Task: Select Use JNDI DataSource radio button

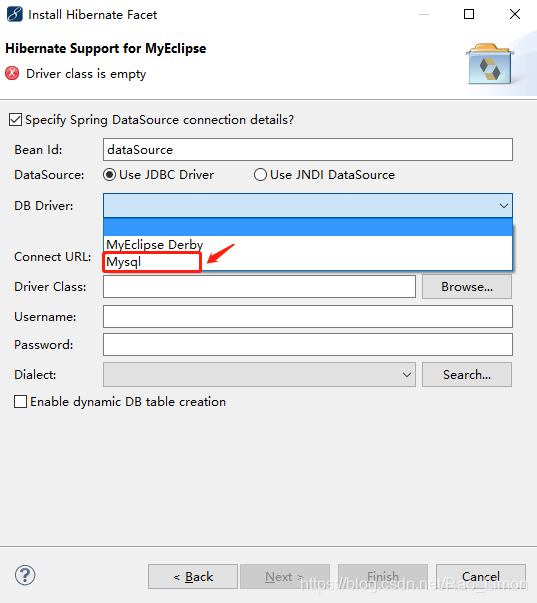Action: point(260,175)
